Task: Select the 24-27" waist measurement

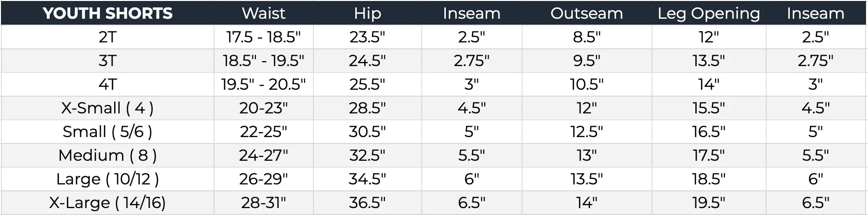Action: point(263,155)
